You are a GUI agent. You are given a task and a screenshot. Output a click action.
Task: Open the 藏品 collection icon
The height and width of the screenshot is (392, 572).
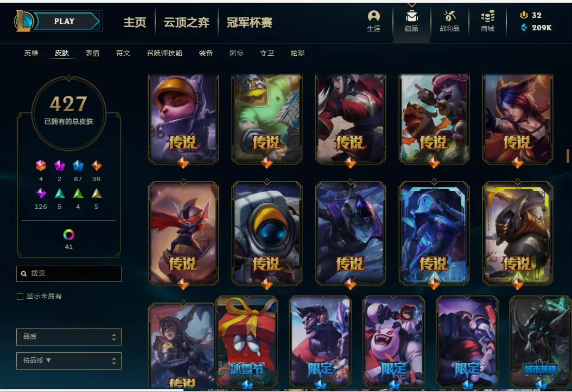click(411, 16)
